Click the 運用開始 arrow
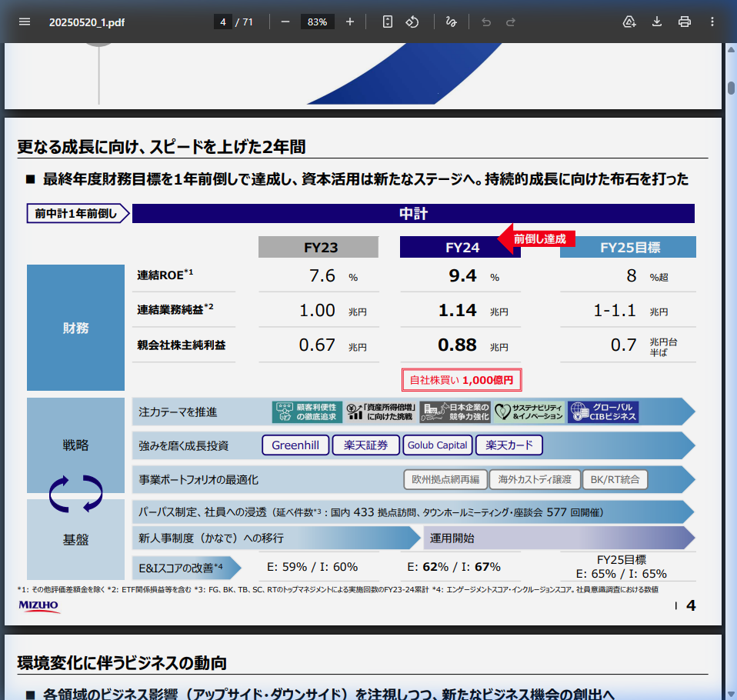The height and width of the screenshot is (700, 737). coord(559,538)
